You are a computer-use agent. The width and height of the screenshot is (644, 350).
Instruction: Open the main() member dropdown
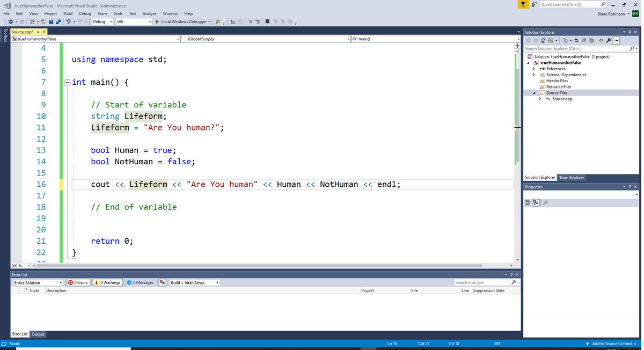435,39
